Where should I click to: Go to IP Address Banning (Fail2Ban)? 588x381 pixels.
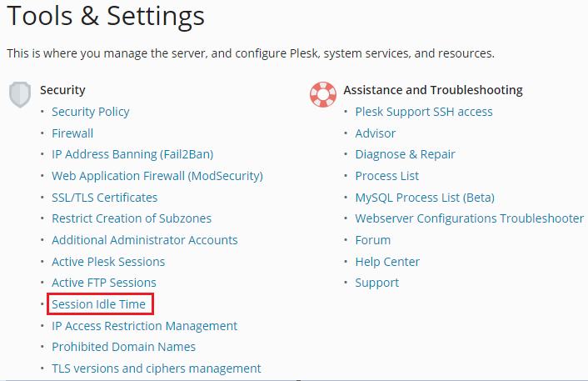point(132,154)
